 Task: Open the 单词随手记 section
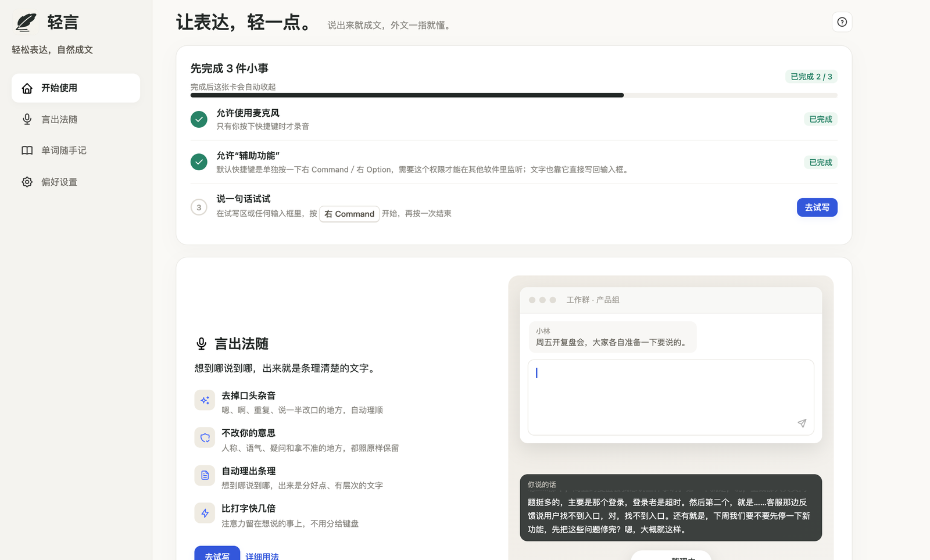coord(76,150)
